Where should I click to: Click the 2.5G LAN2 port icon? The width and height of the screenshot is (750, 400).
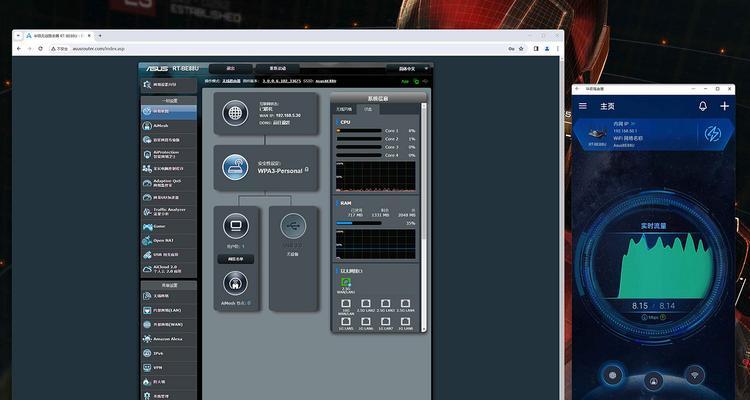click(x=366, y=303)
